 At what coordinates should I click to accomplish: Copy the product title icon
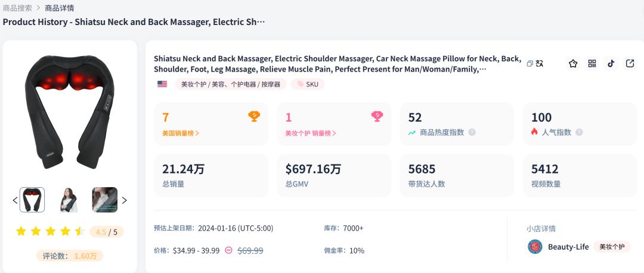[530, 64]
